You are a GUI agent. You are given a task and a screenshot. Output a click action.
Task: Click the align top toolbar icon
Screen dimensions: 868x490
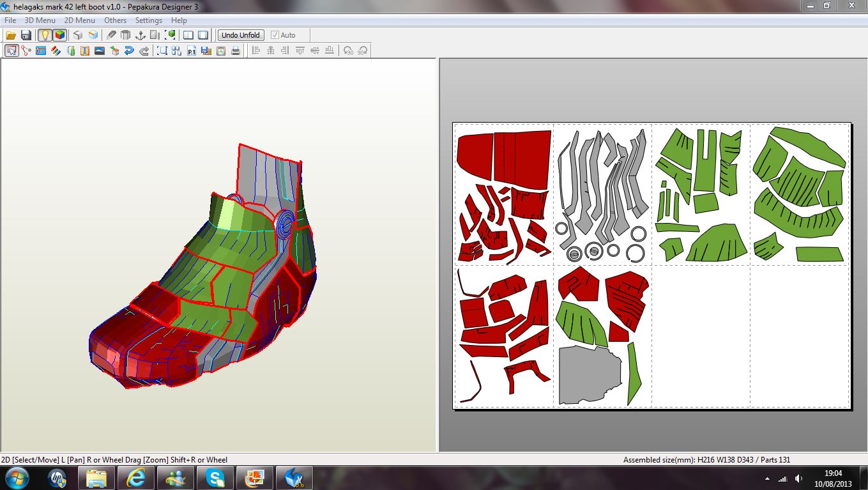pos(300,50)
